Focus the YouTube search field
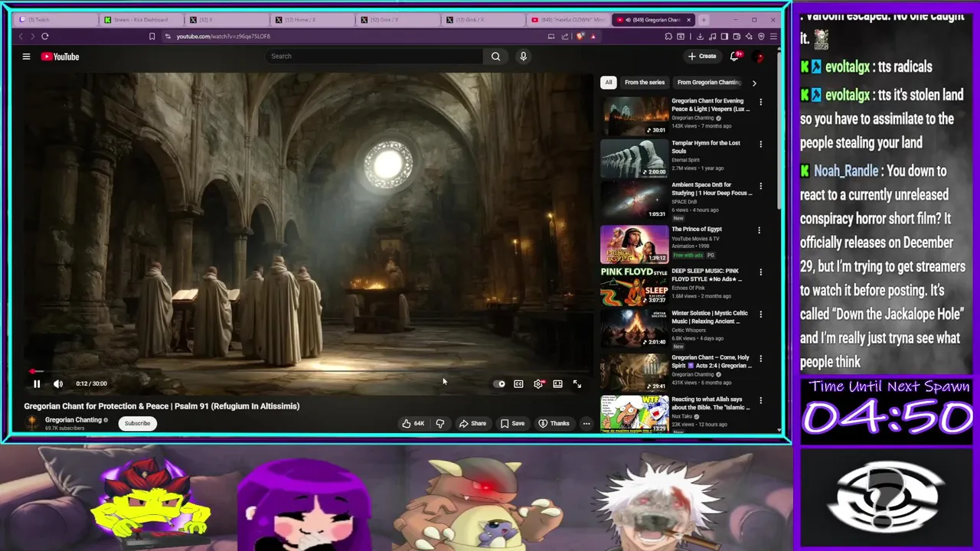 (x=374, y=56)
